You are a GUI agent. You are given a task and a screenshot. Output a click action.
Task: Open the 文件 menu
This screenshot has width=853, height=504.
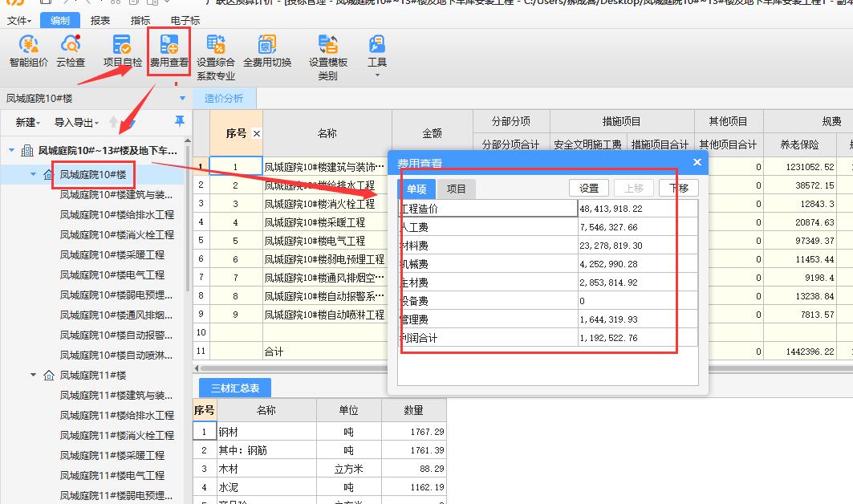[18, 21]
